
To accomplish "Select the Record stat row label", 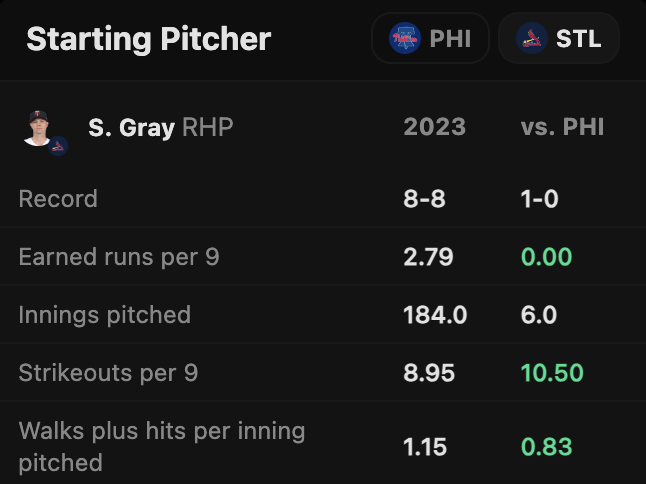I will (58, 198).
